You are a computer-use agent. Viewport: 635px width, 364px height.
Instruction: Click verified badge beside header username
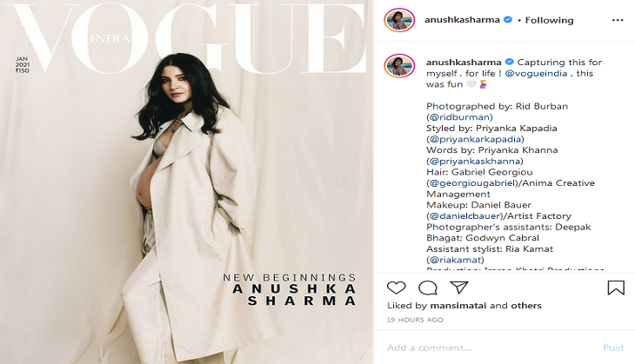pos(507,20)
